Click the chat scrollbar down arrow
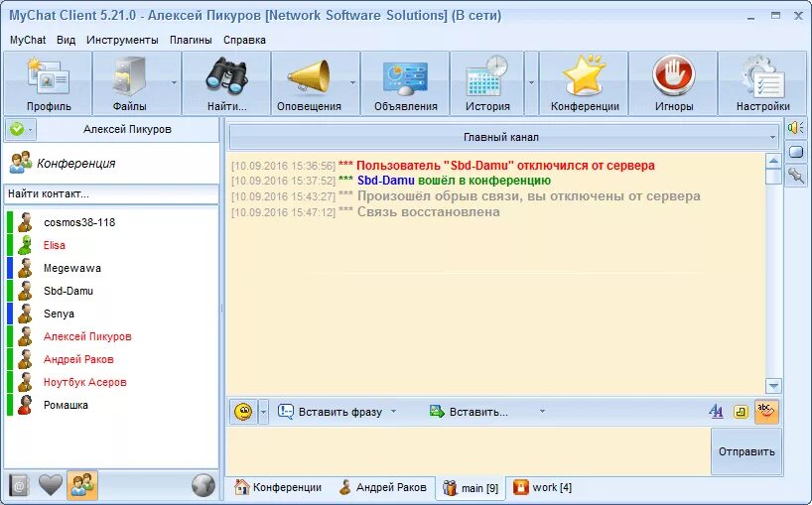812x505 pixels. (773, 386)
